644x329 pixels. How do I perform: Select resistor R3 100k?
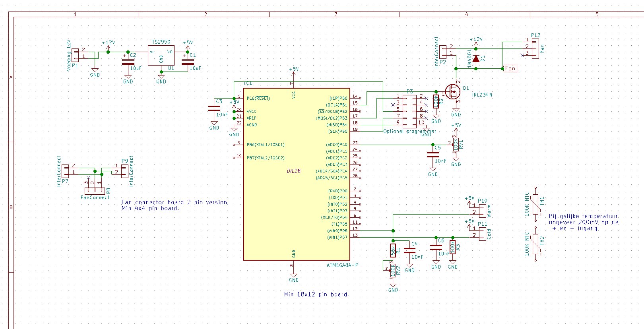click(x=452, y=248)
